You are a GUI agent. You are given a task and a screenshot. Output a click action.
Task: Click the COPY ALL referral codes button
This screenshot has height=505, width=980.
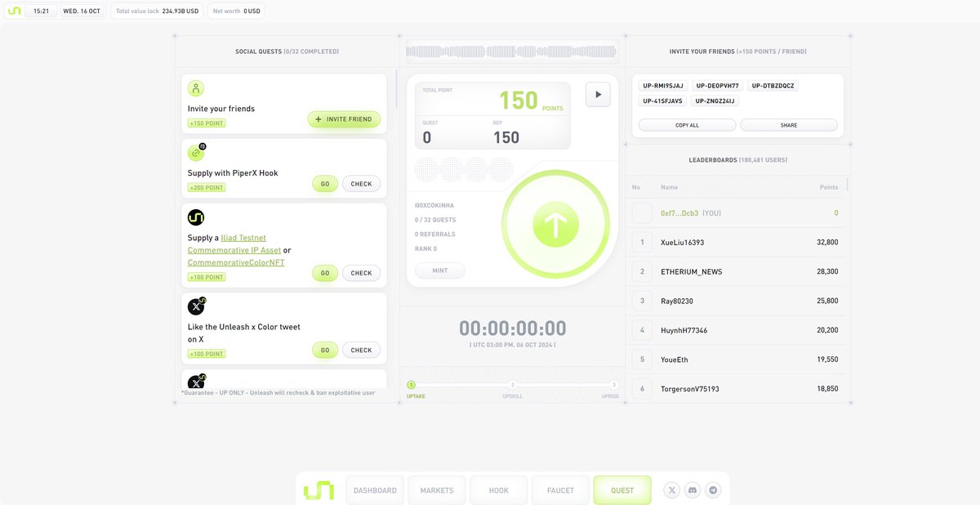687,125
